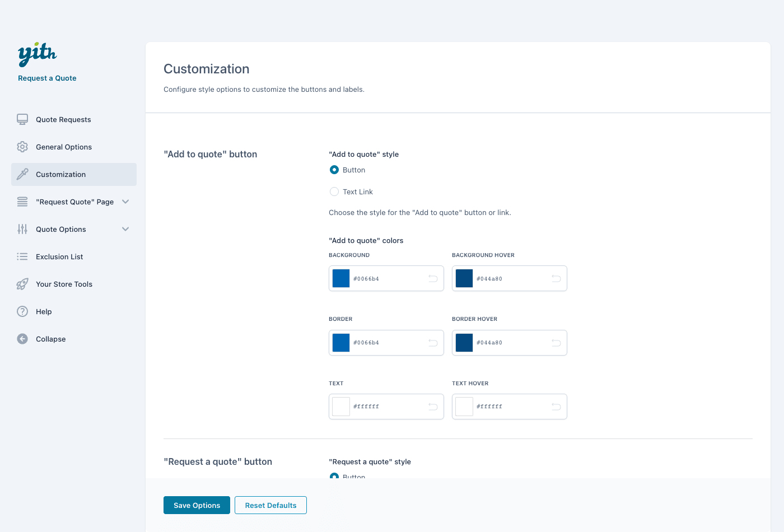The width and height of the screenshot is (784, 532).
Task: Select Button style for Add to quote
Action: click(x=334, y=170)
